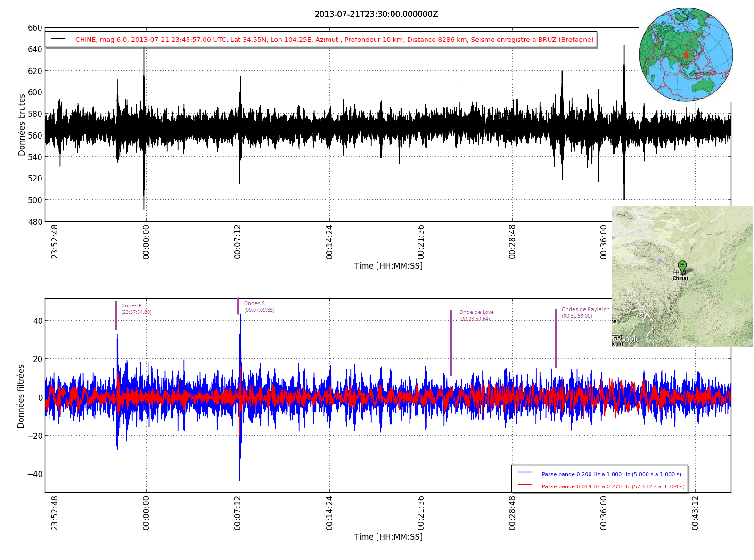Click the plot title timestamp 2013-07-21T23:30:00
This screenshot has width=754, height=560.
(x=376, y=14)
